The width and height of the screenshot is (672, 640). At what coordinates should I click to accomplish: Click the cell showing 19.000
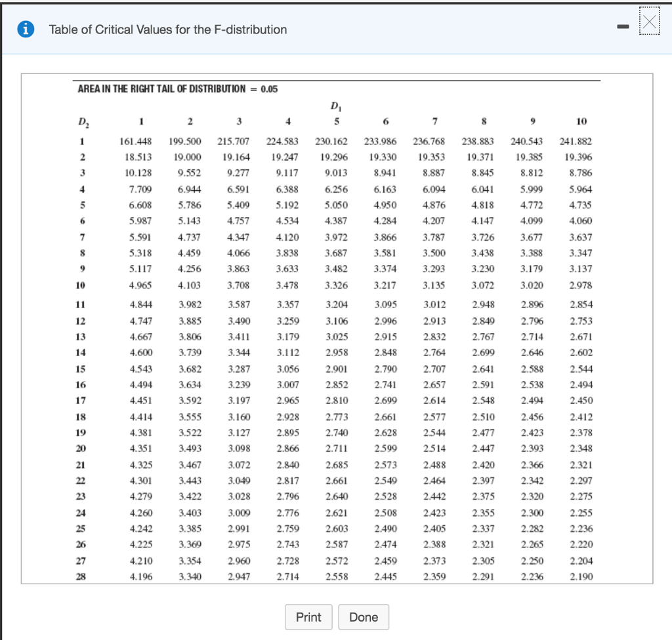189,157
